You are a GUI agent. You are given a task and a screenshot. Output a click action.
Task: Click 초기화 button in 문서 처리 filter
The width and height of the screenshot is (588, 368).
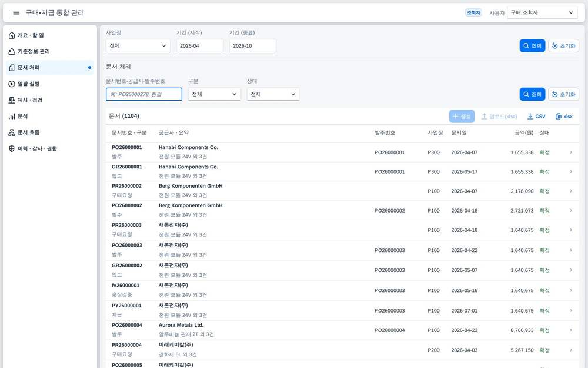[564, 94]
